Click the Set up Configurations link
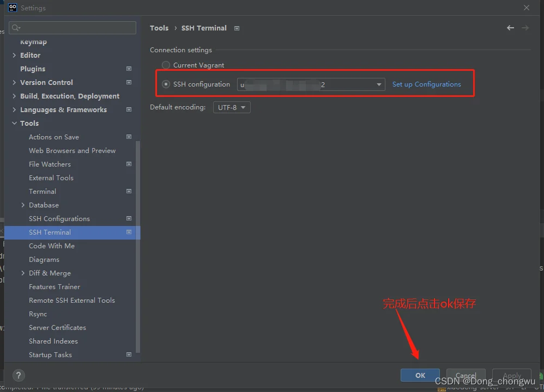This screenshot has height=392, width=544. click(426, 84)
